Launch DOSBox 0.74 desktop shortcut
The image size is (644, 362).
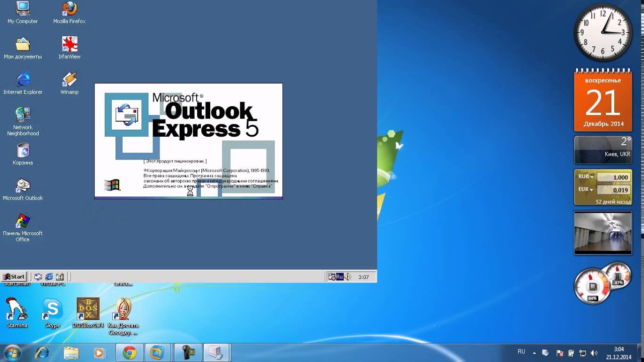point(88,313)
